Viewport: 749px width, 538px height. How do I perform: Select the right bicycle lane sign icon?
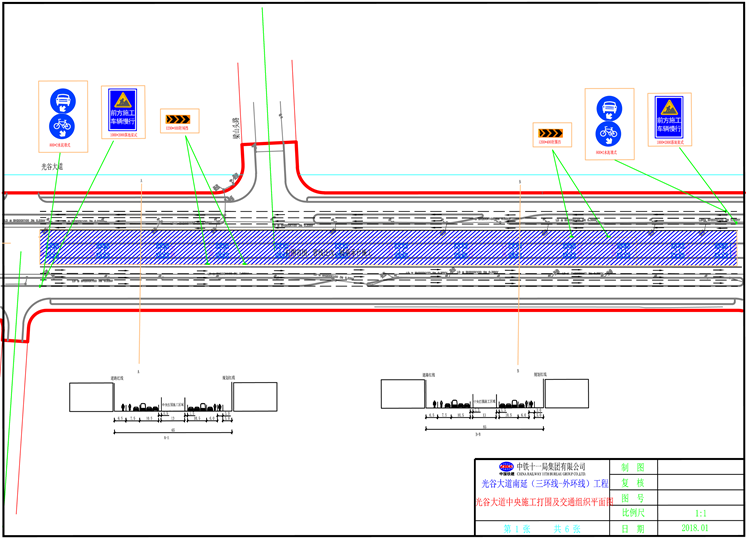608,132
